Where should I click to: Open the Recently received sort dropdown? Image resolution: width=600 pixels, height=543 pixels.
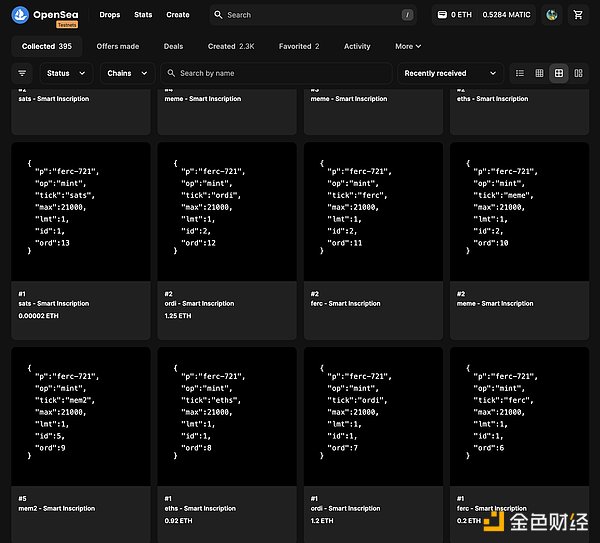(450, 73)
